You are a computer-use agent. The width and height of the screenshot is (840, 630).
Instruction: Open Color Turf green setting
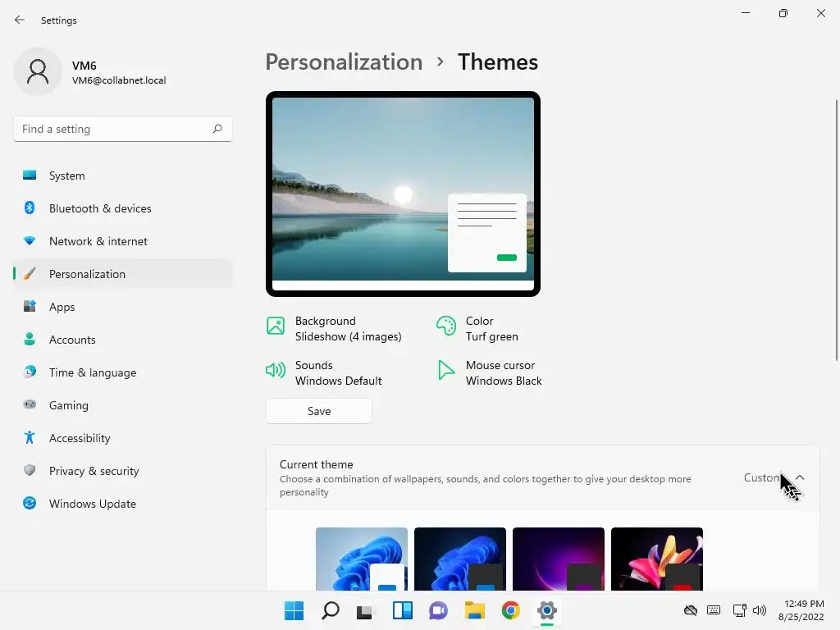pyautogui.click(x=478, y=329)
